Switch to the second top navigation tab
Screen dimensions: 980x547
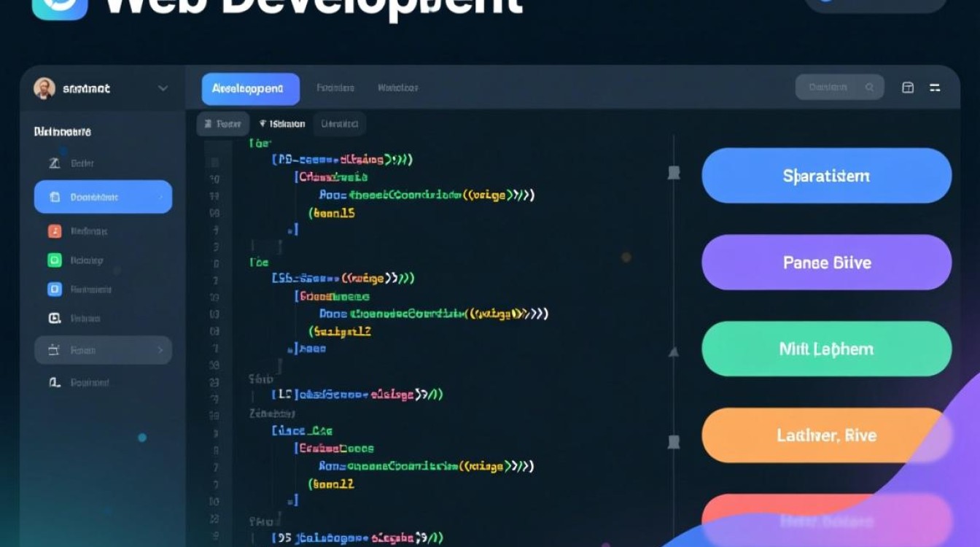(335, 88)
